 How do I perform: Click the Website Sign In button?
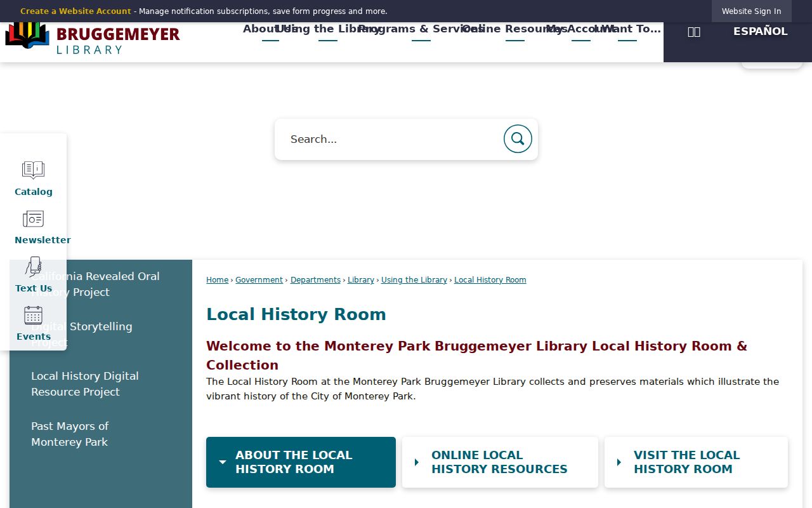click(x=751, y=11)
